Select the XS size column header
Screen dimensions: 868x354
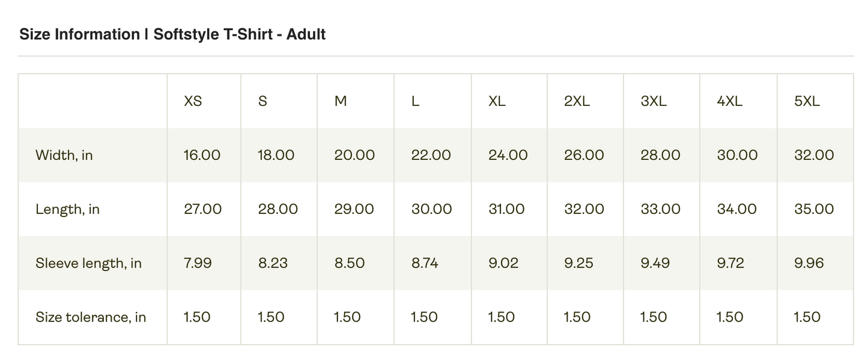click(193, 101)
